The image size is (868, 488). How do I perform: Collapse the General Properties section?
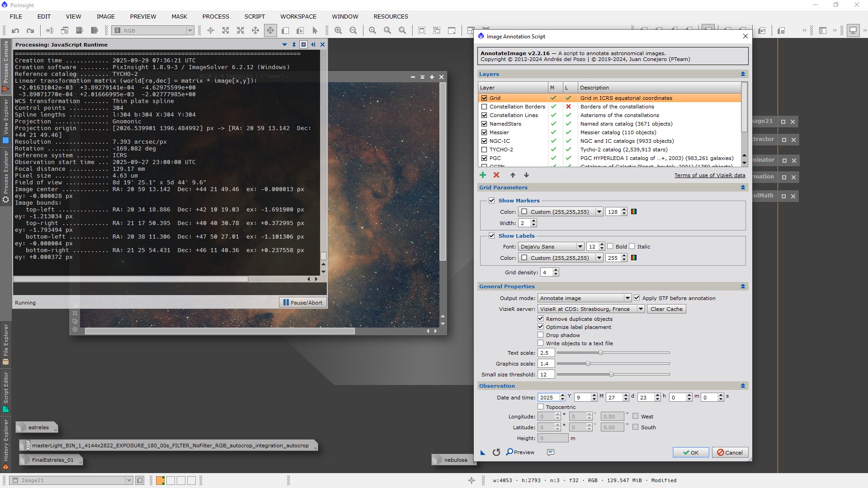tap(743, 286)
